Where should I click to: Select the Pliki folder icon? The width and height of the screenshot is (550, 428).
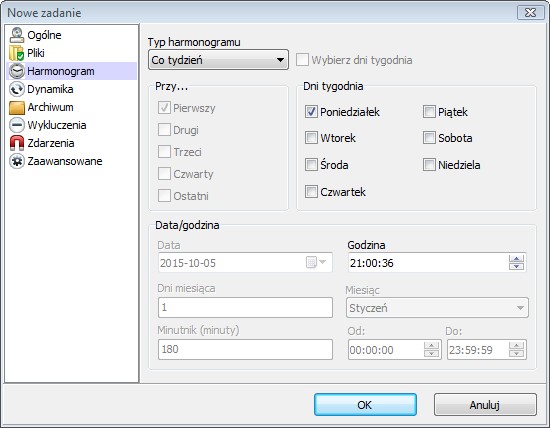tap(16, 53)
